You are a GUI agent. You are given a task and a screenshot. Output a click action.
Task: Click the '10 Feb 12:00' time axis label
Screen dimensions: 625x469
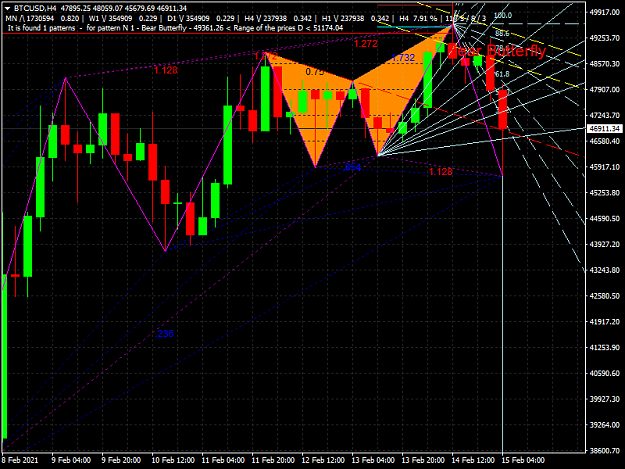click(173, 460)
